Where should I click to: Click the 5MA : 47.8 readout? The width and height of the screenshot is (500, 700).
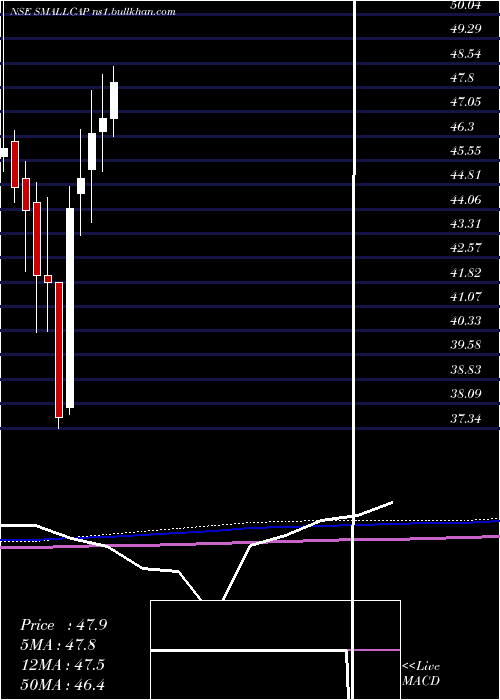coord(58,645)
